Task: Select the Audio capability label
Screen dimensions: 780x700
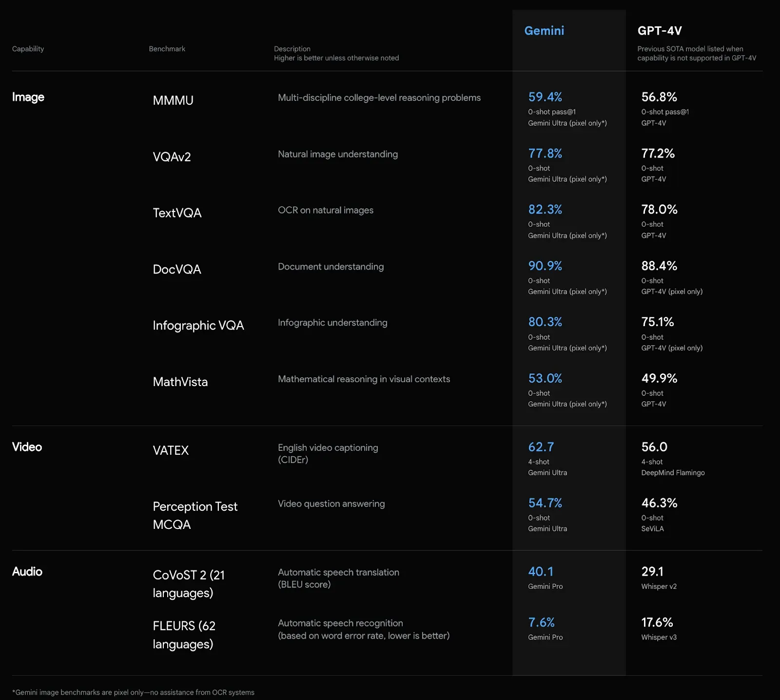Action: point(27,571)
